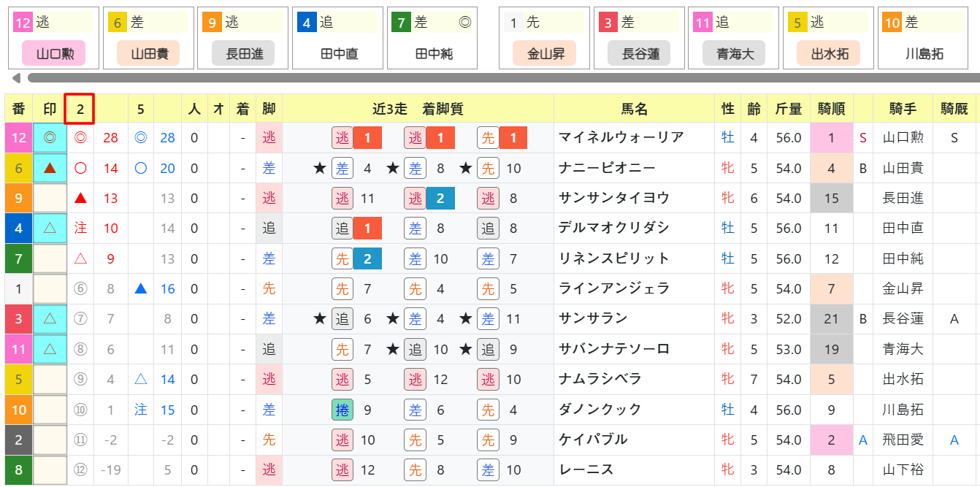Toggle the triangle mark cell for horse 4
This screenshot has height=487, width=980.
point(50,229)
